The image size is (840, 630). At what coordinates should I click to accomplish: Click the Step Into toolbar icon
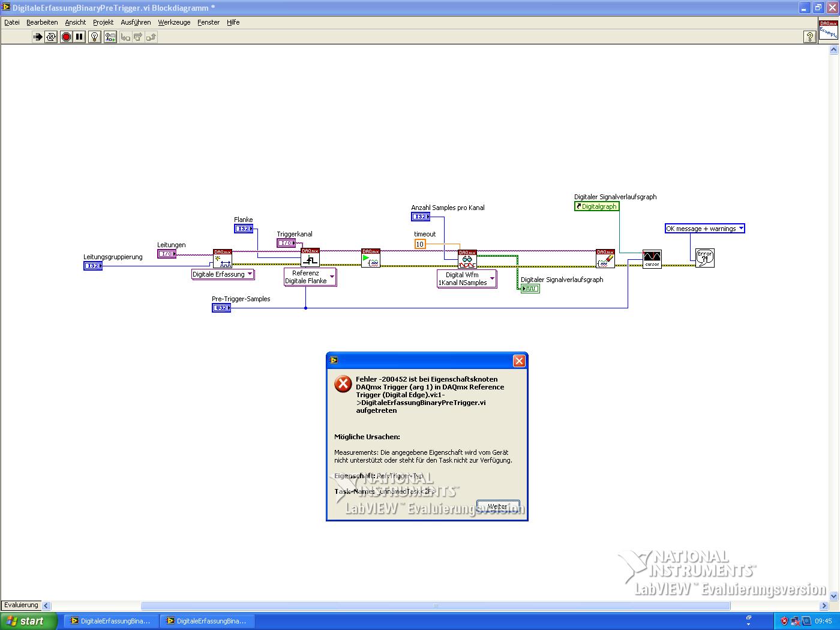125,37
